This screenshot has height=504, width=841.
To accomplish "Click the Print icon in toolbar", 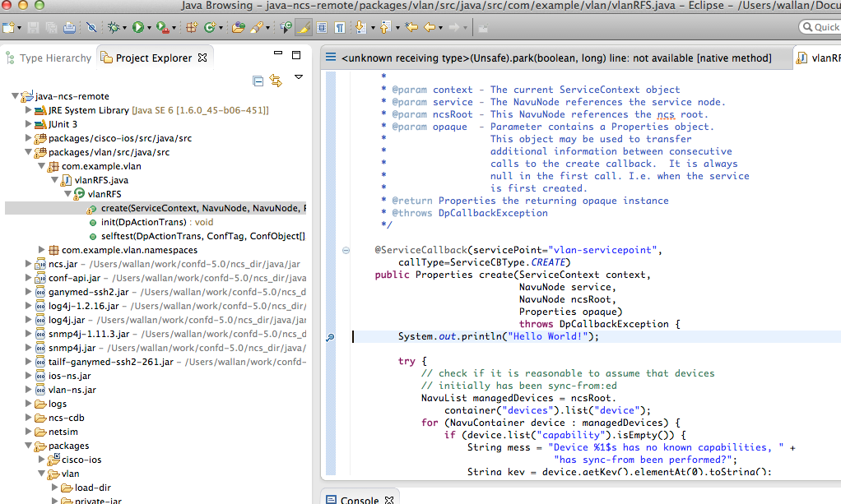I will point(69,28).
